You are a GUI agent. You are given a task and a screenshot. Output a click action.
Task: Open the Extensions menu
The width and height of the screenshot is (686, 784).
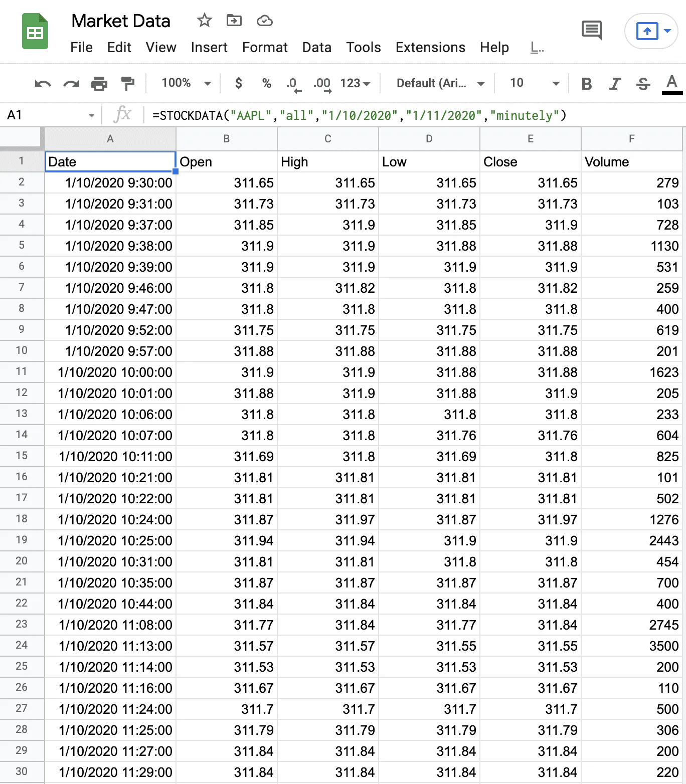point(430,48)
